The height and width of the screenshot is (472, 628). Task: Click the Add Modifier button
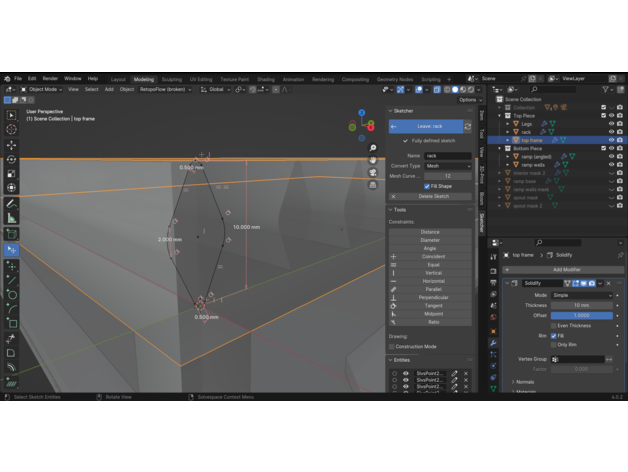tap(566, 269)
